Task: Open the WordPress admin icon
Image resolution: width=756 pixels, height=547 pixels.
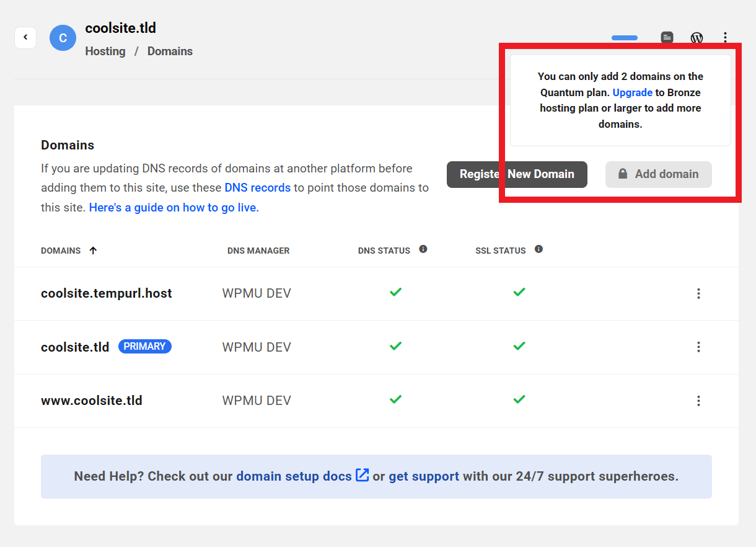Action: [697, 38]
